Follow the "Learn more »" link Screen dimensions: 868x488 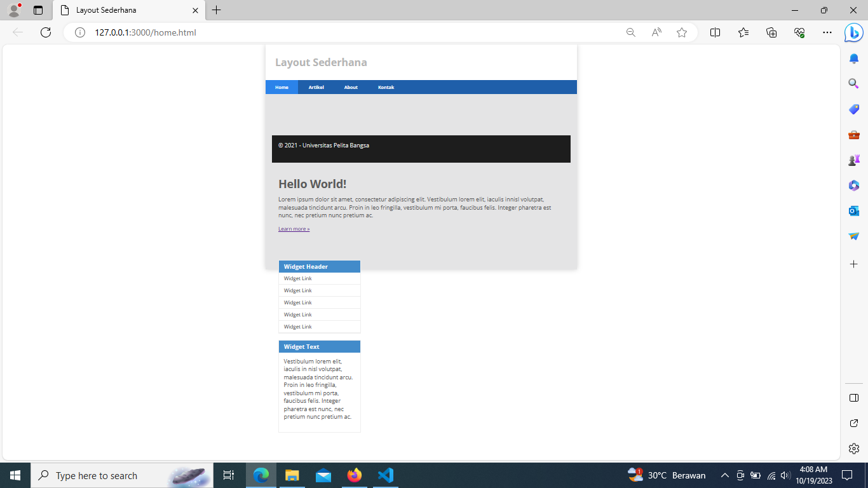294,228
